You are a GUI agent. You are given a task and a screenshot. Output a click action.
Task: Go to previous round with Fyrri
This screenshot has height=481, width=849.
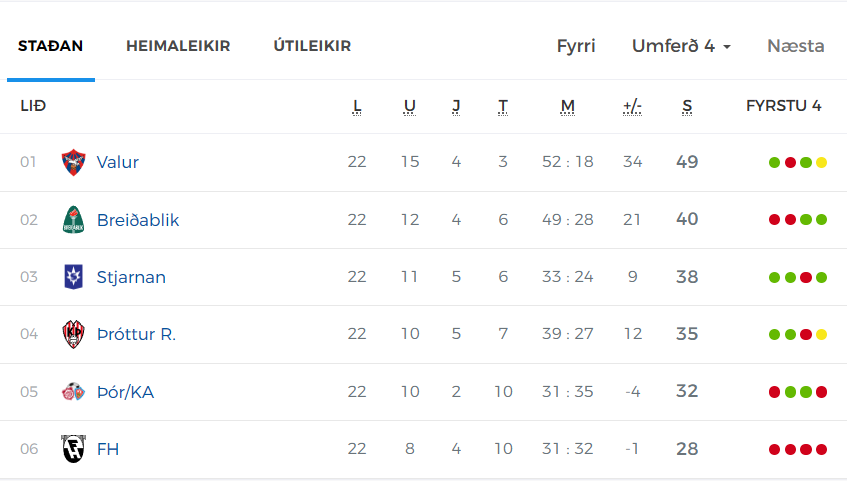click(576, 46)
